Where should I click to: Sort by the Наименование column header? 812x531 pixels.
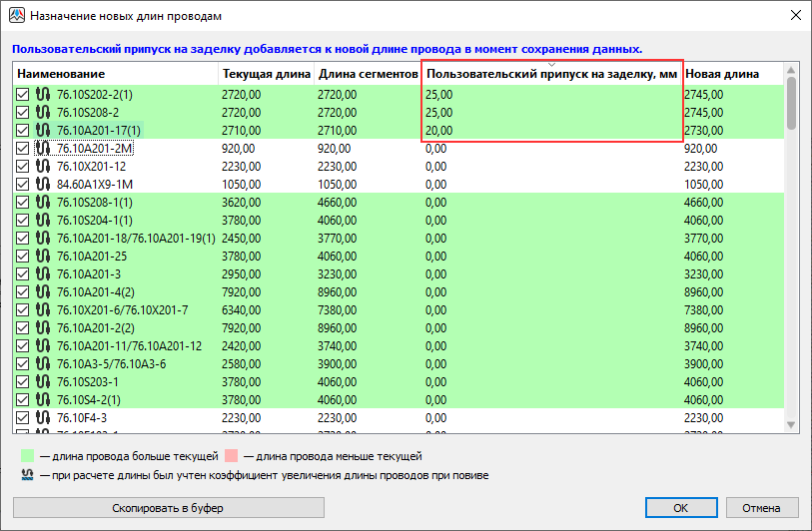pyautogui.click(x=115, y=74)
